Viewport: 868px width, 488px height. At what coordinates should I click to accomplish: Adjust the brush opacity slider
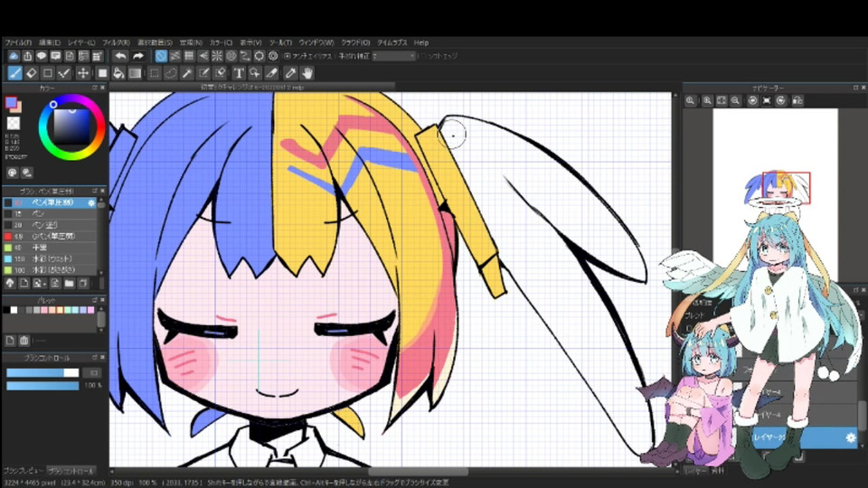point(42,386)
